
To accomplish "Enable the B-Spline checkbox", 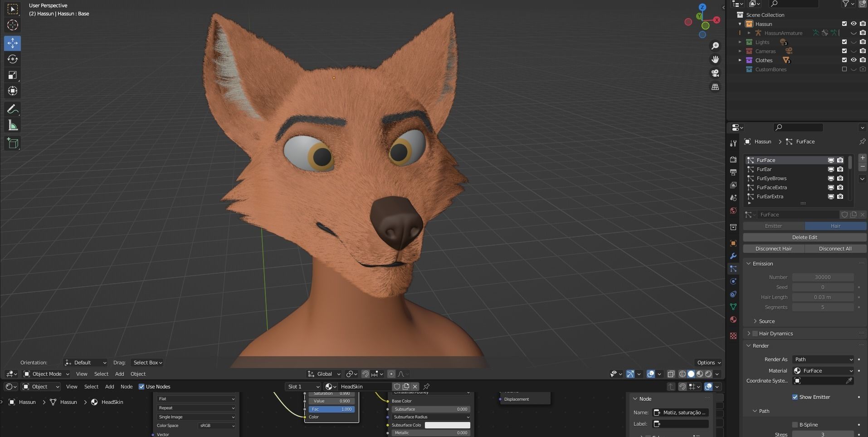I will tap(795, 425).
